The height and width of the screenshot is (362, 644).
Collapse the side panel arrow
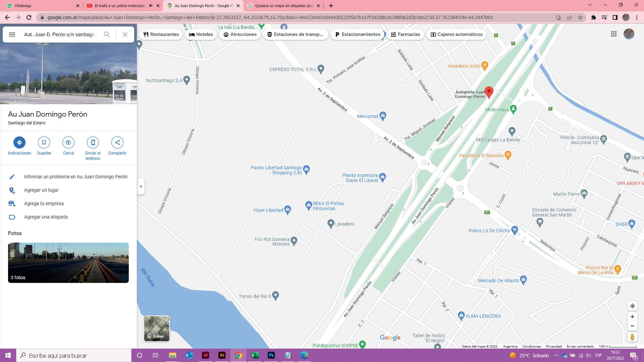(141, 186)
